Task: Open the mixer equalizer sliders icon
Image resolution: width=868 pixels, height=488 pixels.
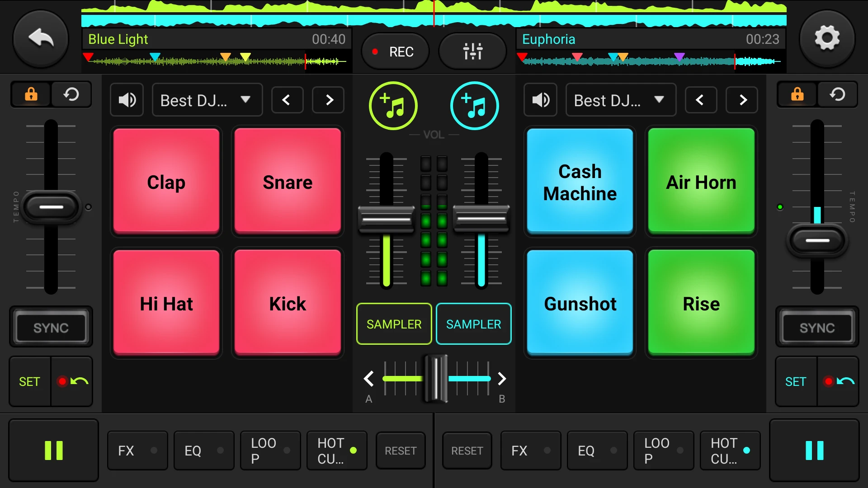Action: (x=472, y=52)
